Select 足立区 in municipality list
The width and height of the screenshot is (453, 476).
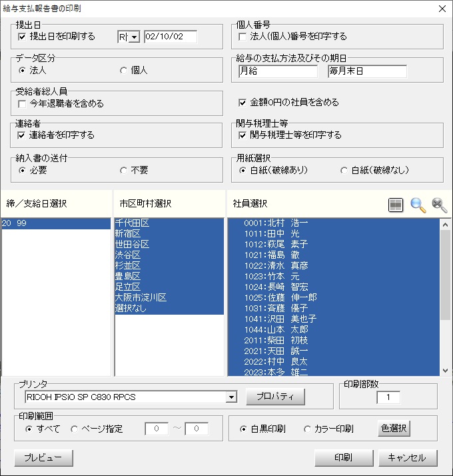169,287
